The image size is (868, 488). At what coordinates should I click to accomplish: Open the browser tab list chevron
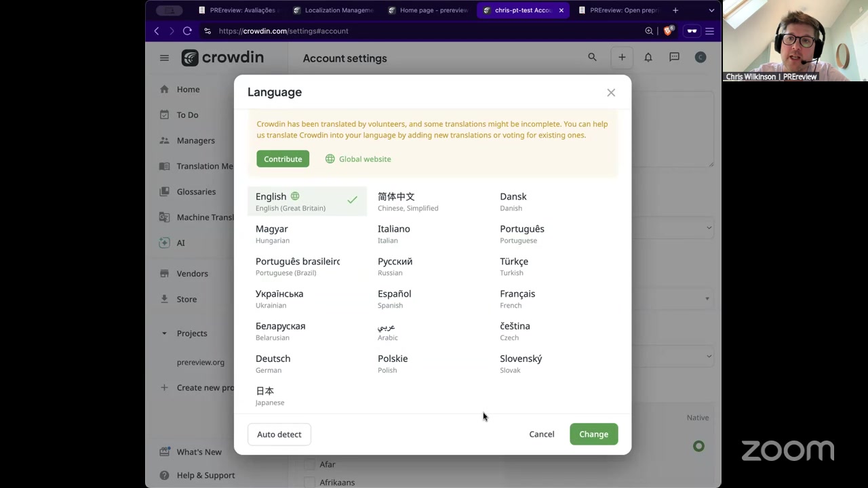[711, 10]
